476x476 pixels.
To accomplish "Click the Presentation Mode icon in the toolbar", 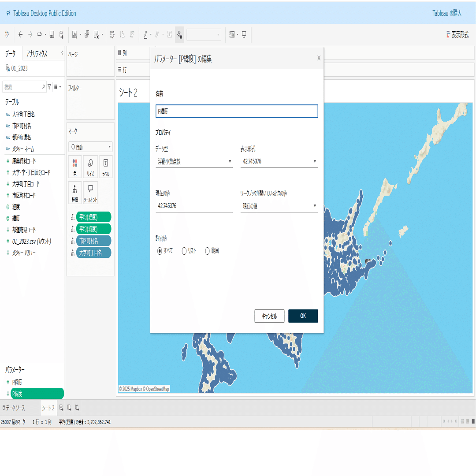I will [245, 34].
